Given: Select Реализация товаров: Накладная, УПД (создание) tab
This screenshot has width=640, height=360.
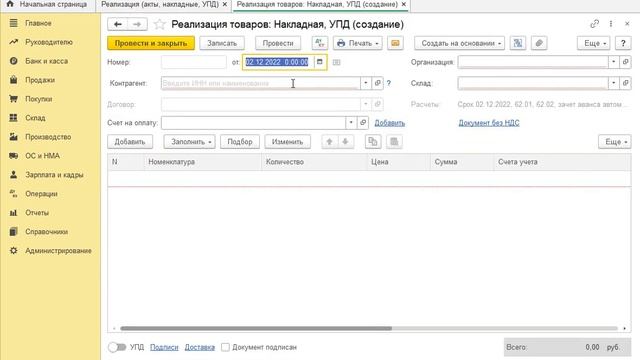Looking at the screenshot, I should [x=317, y=4].
